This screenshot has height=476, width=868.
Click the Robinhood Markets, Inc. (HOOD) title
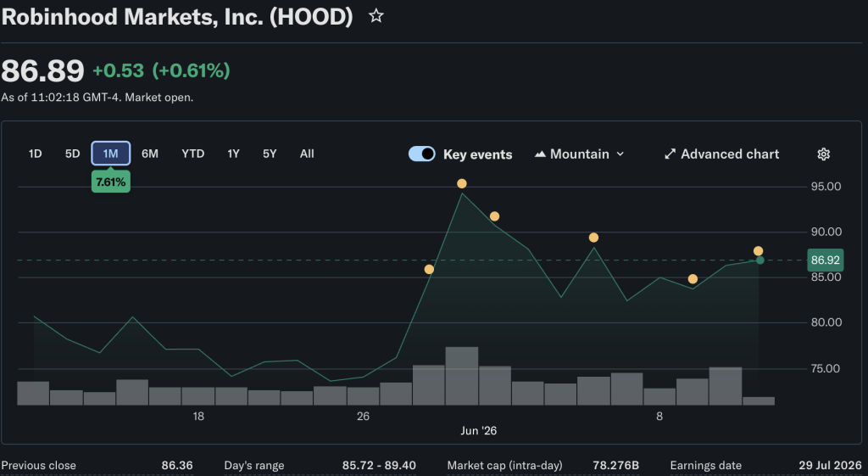coord(177,17)
